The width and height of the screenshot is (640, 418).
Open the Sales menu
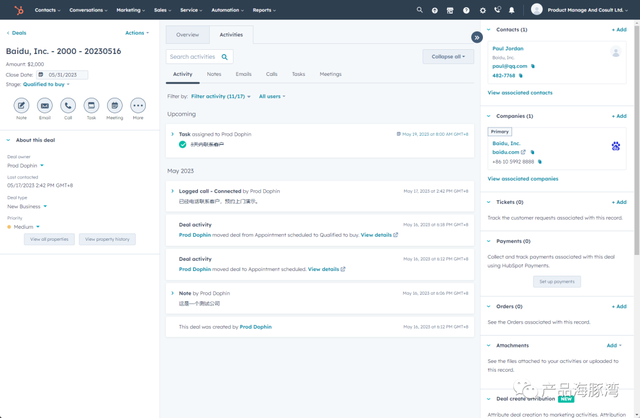click(x=162, y=10)
